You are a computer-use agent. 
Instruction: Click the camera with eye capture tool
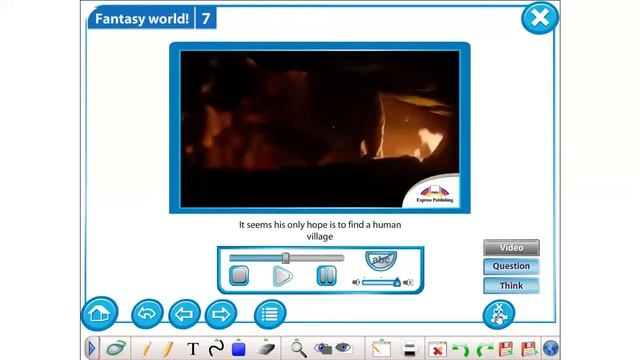323,349
